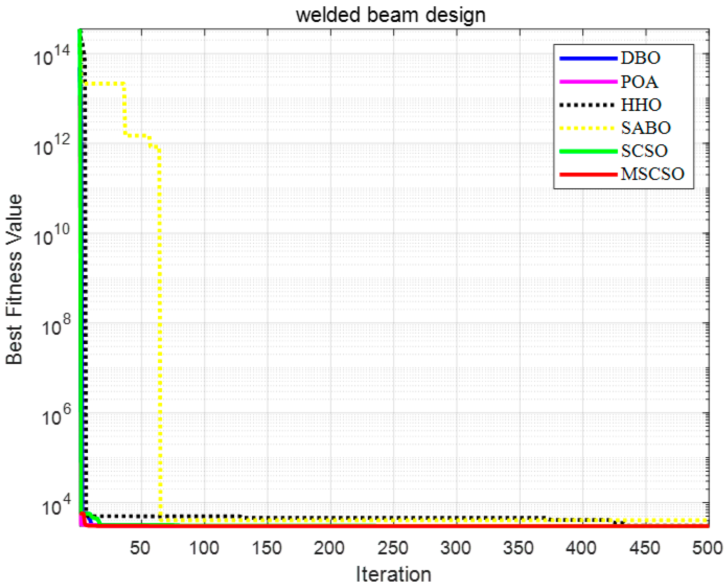This screenshot has width=728, height=588.
Task: Click the x-axis tick label 50
Action: tap(140, 548)
